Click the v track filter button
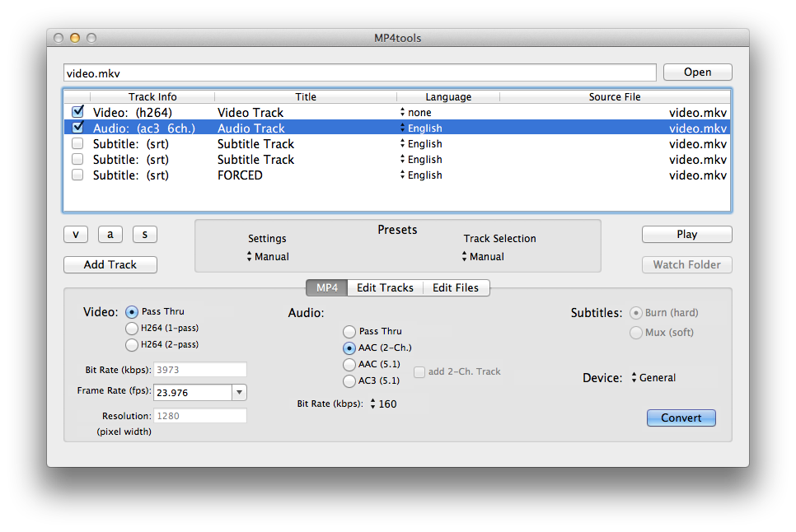This screenshot has height=532, width=796. (x=76, y=235)
